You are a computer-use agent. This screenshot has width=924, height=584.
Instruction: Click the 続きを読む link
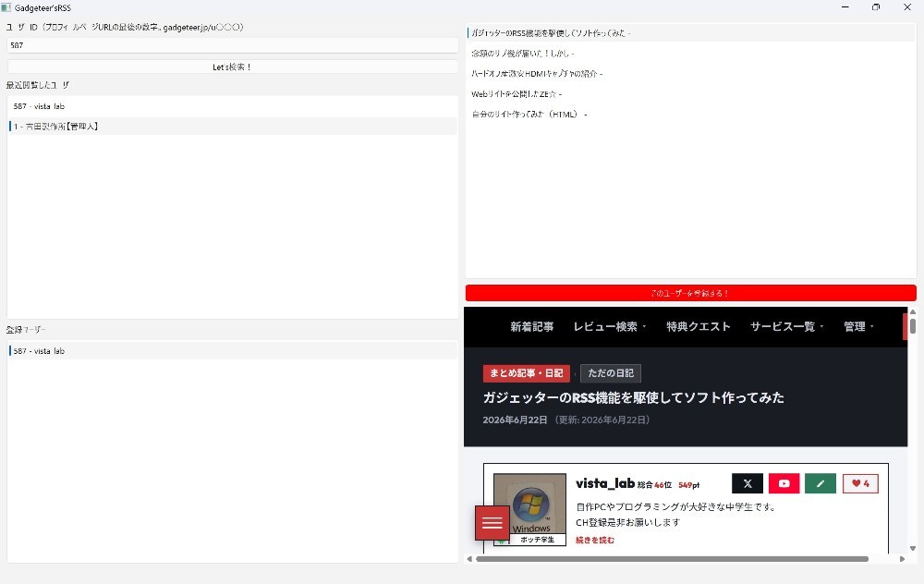tap(594, 540)
